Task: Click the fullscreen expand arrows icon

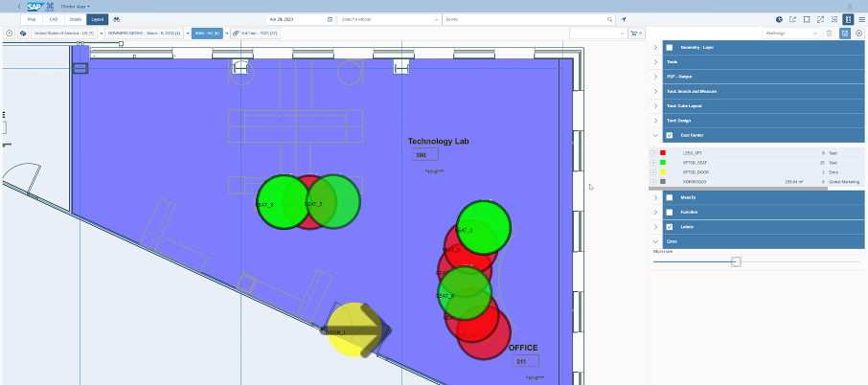Action: point(820,19)
